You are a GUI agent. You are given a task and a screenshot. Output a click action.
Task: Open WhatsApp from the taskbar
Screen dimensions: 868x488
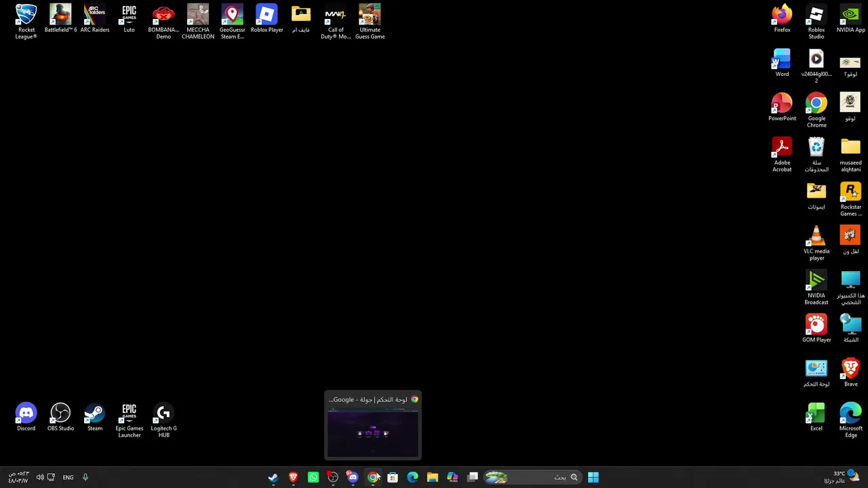tap(313, 477)
